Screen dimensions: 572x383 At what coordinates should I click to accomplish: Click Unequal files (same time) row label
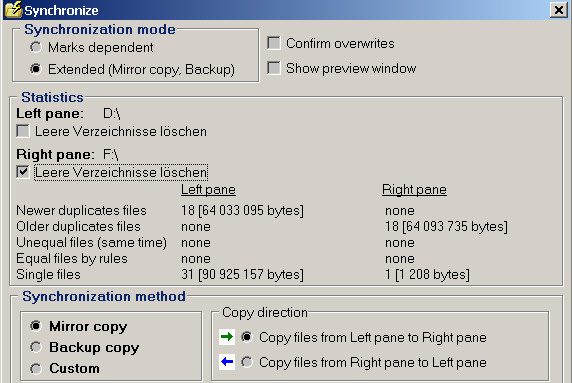(92, 243)
